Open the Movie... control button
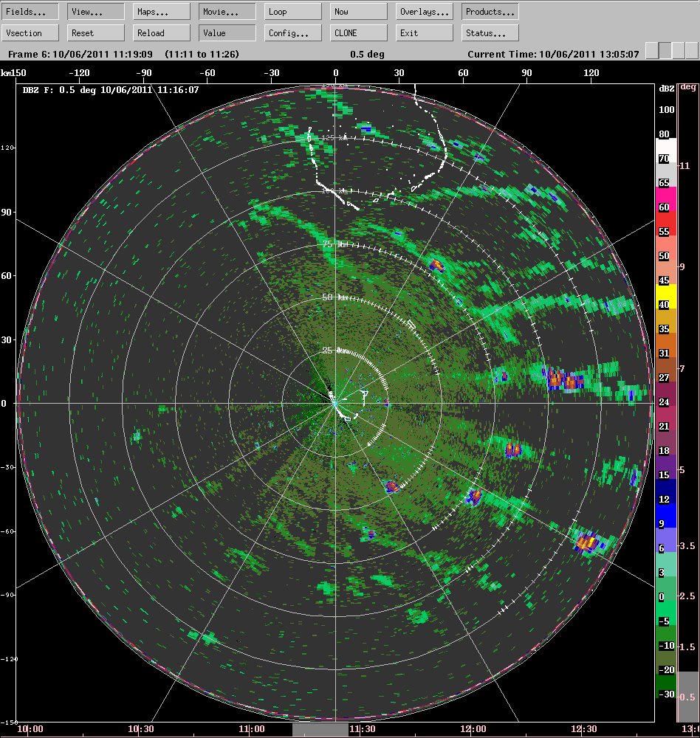Screen dimensions: 700x738 point(227,12)
